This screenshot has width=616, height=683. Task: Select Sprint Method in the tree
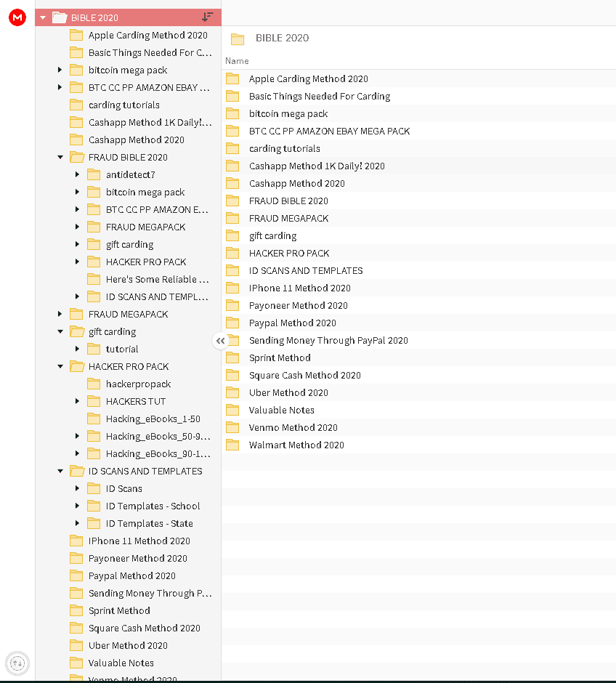[x=119, y=610]
